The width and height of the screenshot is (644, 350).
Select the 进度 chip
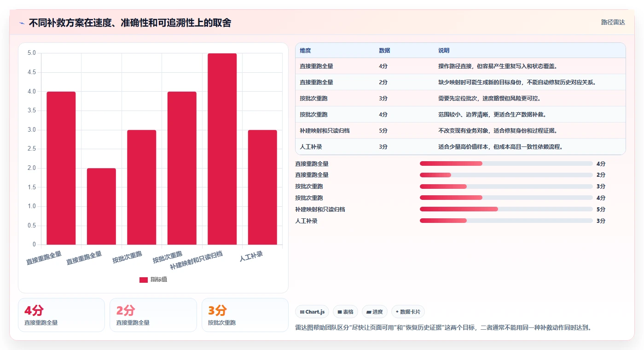pos(375,312)
